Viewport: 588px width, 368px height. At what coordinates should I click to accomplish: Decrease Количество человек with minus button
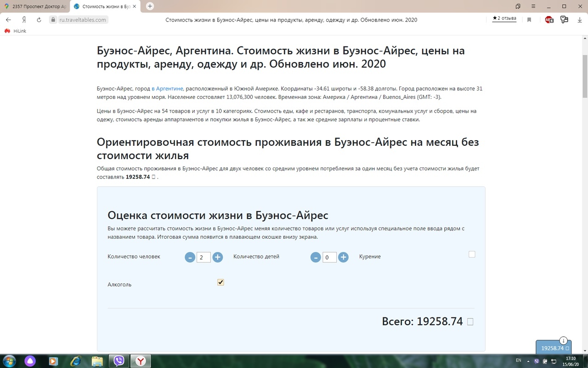[x=190, y=257]
